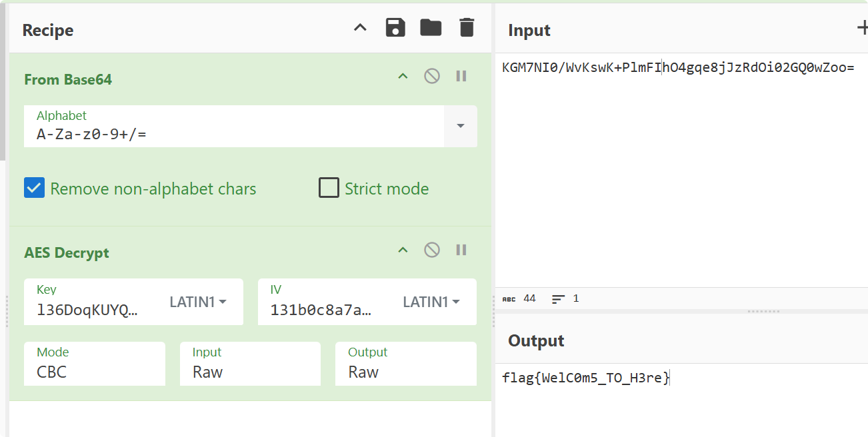
Task: Toggle Remove non-alphabet chars checkbox
Action: point(35,189)
